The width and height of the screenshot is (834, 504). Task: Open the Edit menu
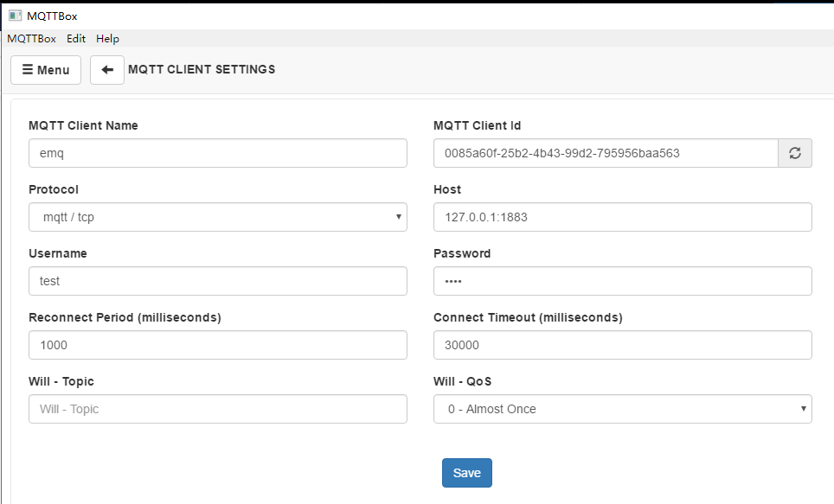pos(75,38)
